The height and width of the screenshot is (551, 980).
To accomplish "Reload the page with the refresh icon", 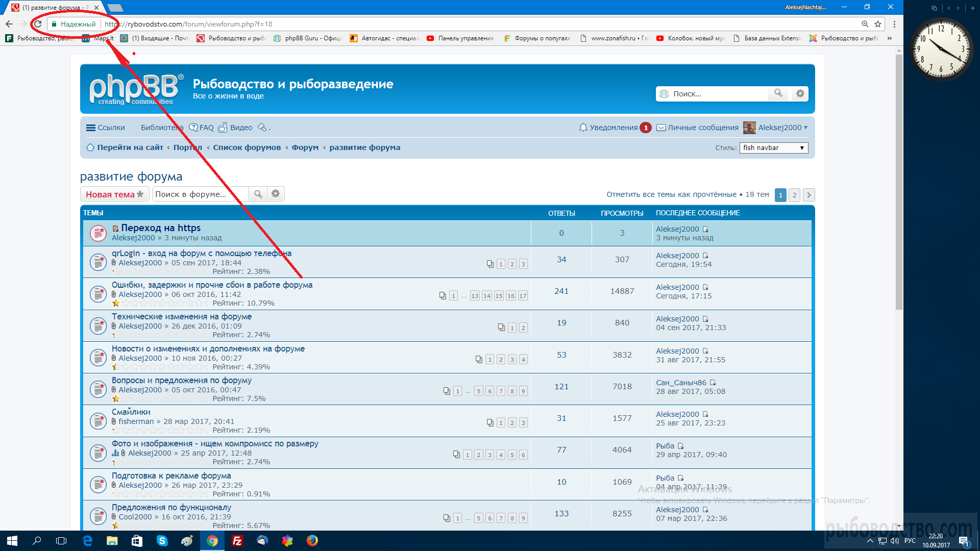I will [x=38, y=24].
